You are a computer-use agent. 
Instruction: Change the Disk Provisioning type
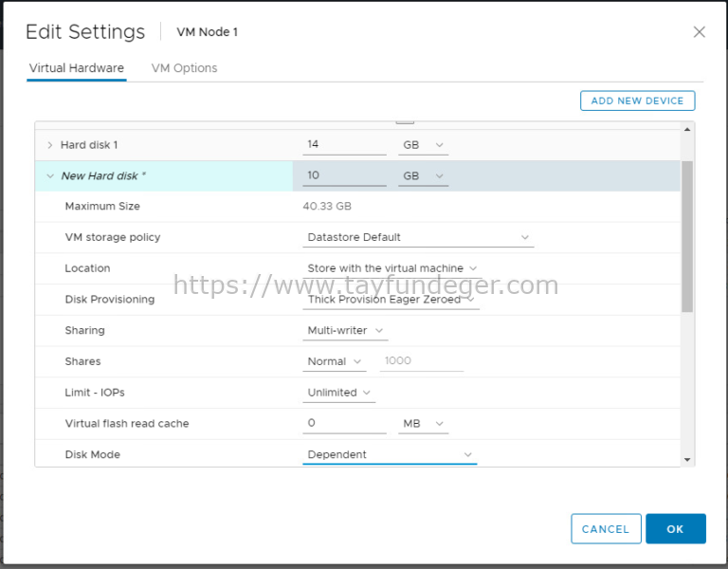click(x=391, y=300)
